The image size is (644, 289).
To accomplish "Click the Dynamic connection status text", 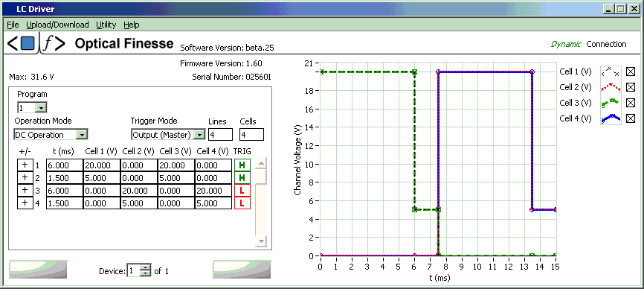I will point(566,44).
